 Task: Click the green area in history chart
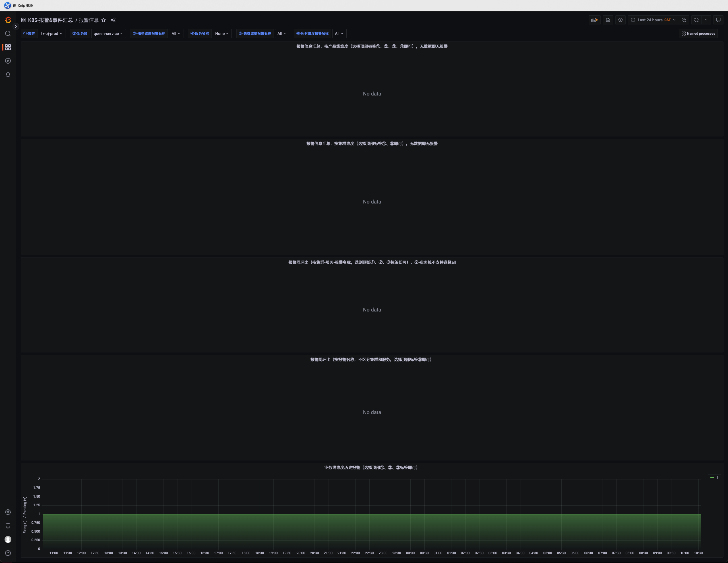[x=372, y=531]
